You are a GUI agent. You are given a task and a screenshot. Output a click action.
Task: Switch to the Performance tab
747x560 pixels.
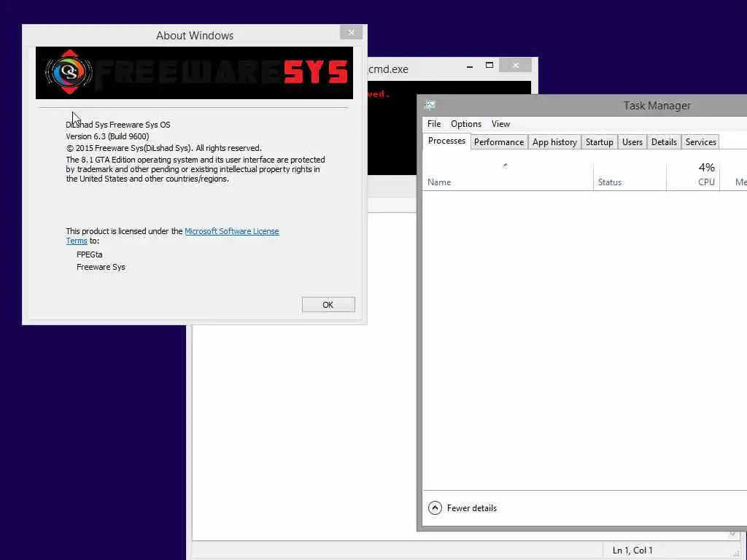(x=499, y=142)
